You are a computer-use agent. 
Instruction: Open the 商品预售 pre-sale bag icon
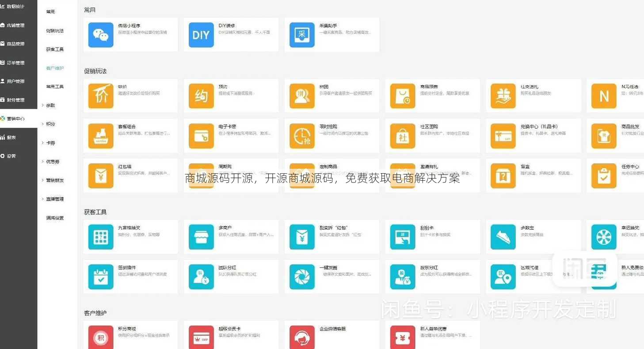(x=403, y=96)
